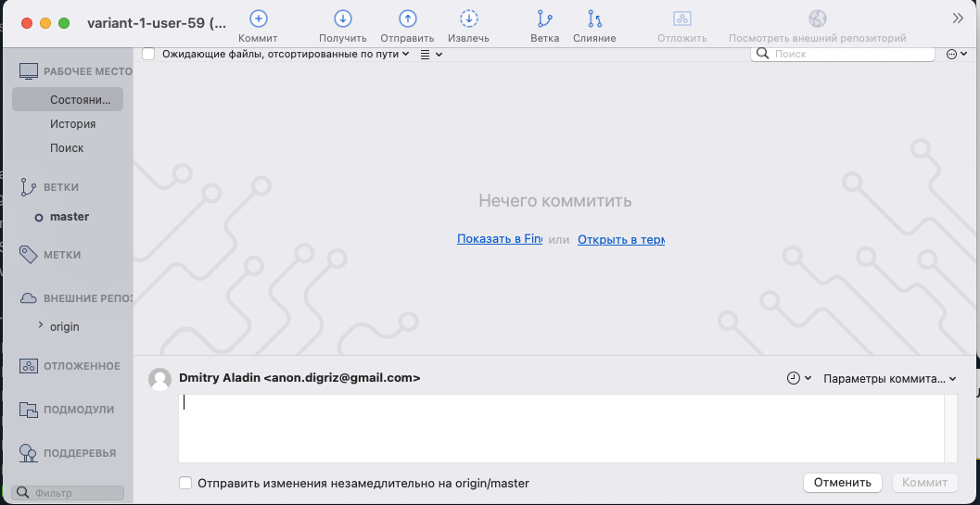Open the Параметры коммита dropdown
This screenshot has height=505, width=980.
pos(890,378)
